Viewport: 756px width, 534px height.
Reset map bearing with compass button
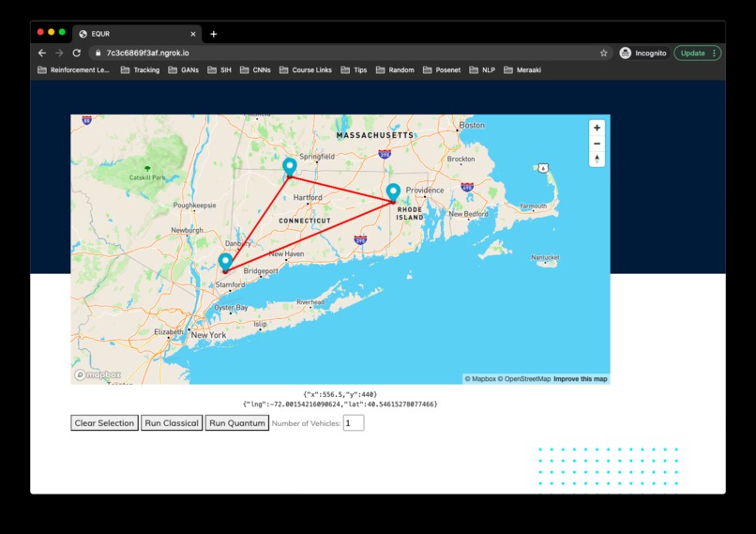[x=597, y=160]
